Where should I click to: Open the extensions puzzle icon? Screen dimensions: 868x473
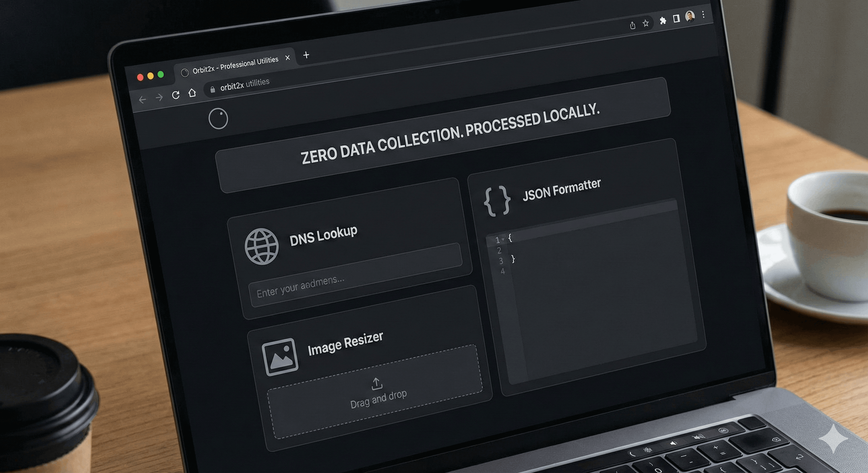click(x=662, y=21)
